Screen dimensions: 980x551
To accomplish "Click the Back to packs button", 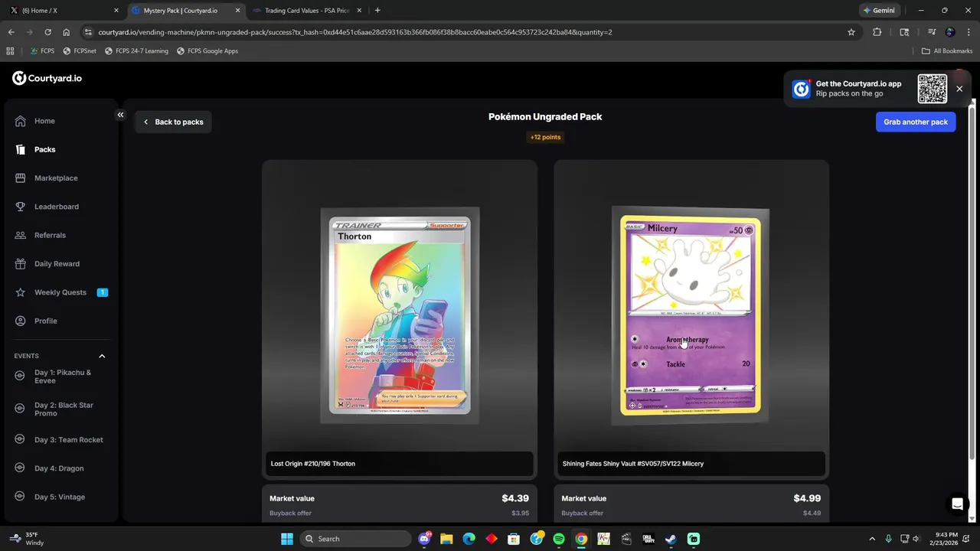I will pyautogui.click(x=173, y=122).
